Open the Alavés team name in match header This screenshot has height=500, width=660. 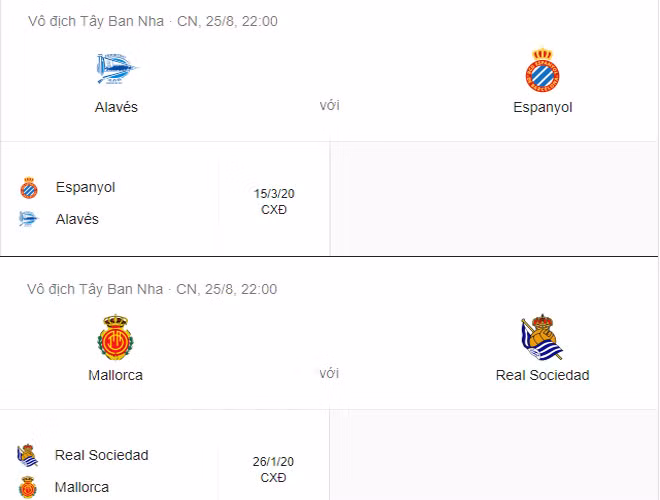tap(116, 107)
